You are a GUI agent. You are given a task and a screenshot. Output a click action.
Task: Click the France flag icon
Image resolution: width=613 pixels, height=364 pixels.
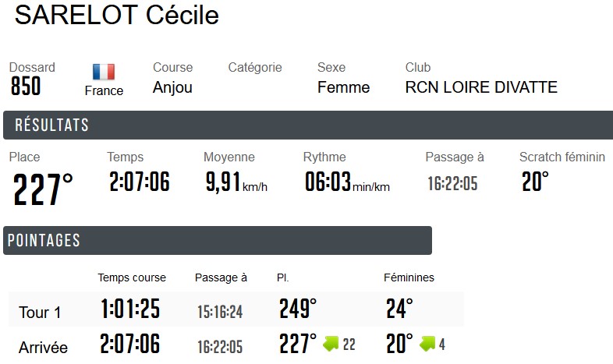(104, 72)
